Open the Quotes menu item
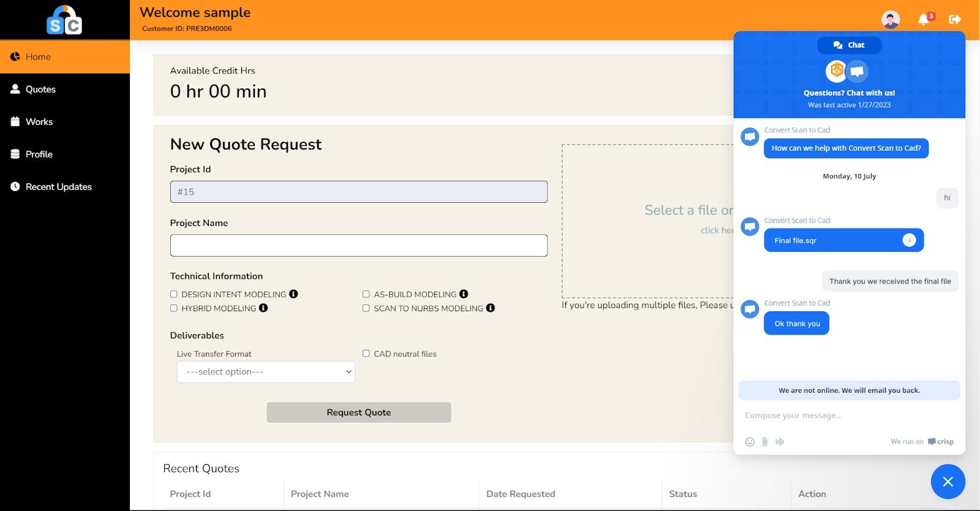Image resolution: width=980 pixels, height=511 pixels. tap(65, 89)
